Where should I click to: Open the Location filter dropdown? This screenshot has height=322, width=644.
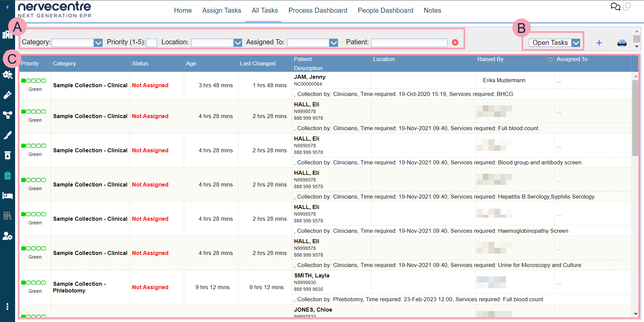click(237, 43)
